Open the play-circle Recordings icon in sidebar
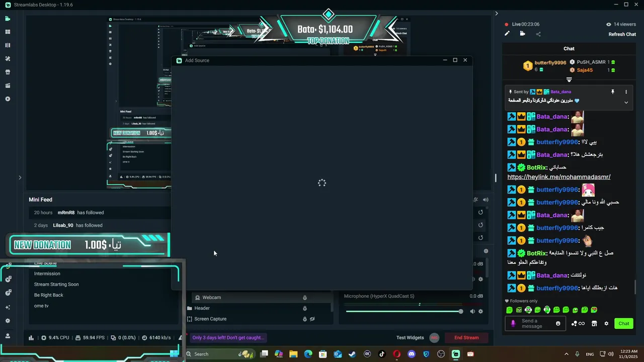This screenshot has height=362, width=644. click(8, 99)
